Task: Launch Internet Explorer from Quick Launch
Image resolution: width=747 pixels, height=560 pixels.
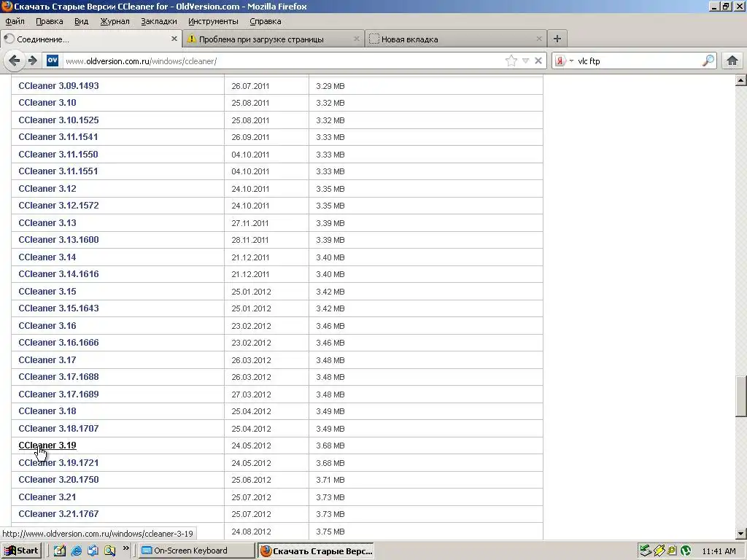Action: (76, 551)
